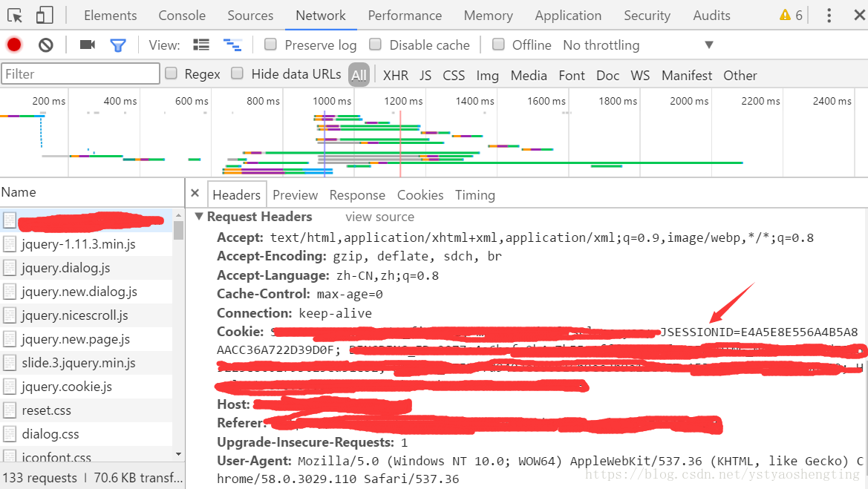Filter requests by XHR
This screenshot has width=868, height=489.
[395, 75]
